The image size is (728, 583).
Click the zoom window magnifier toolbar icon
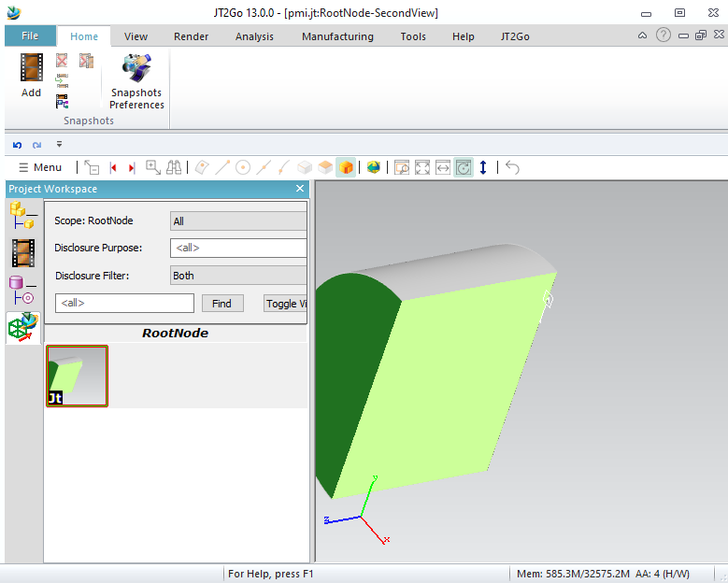402,167
